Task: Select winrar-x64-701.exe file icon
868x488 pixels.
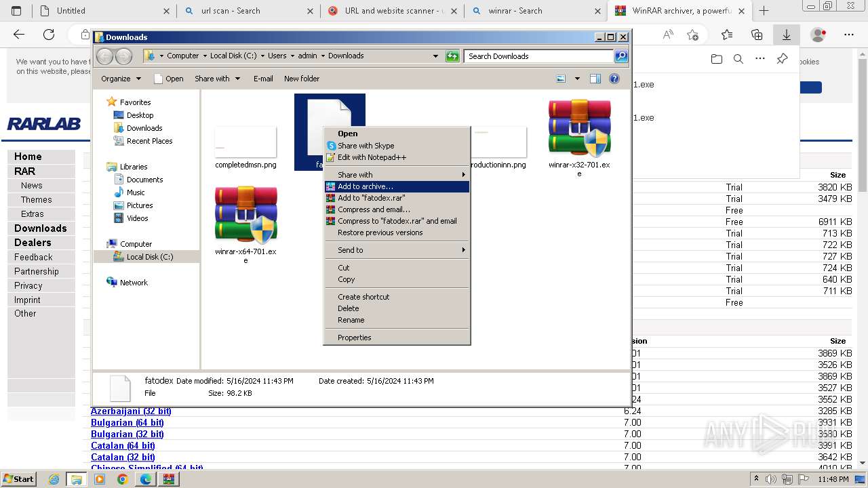Action: 245,216
